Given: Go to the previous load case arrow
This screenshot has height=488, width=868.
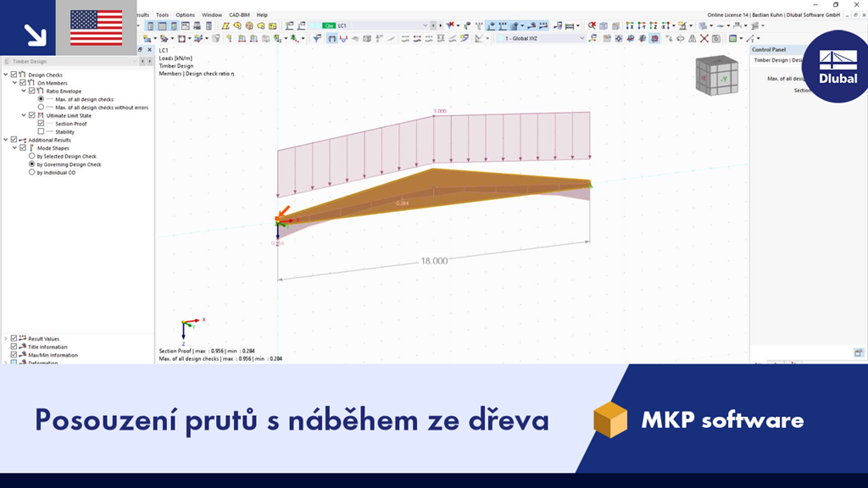Looking at the screenshot, I should [x=433, y=25].
